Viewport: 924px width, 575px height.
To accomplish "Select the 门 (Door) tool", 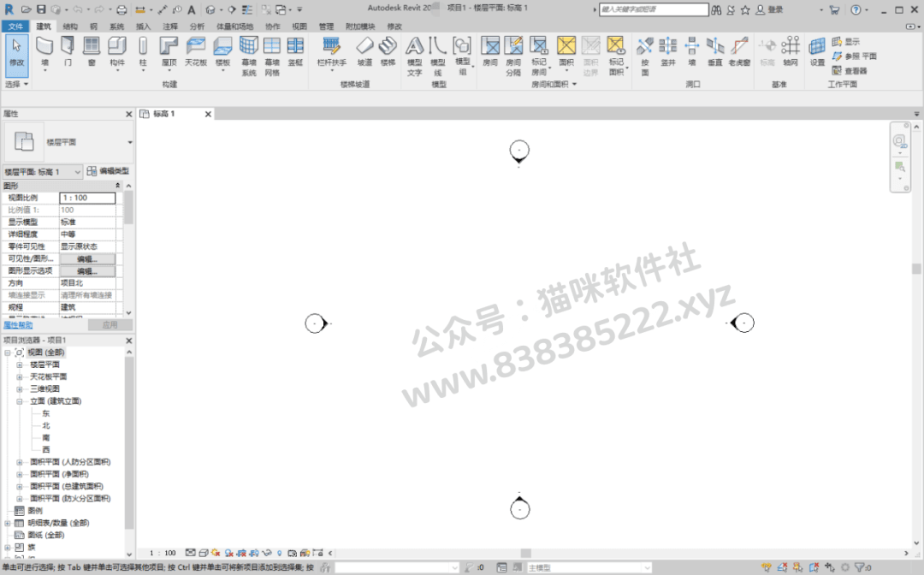I will 68,52.
